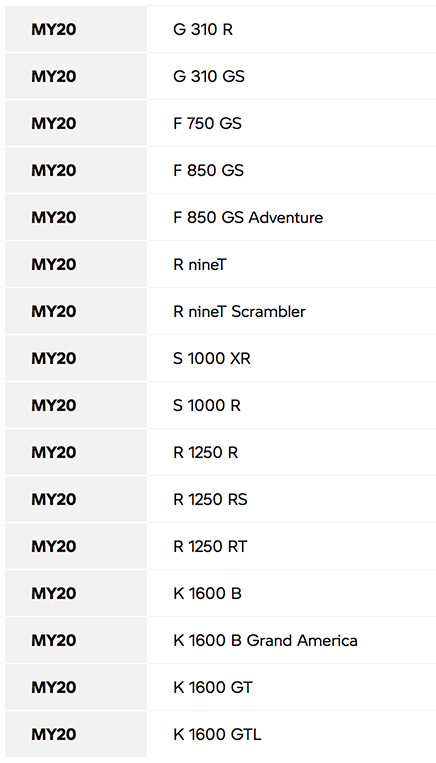Viewport: 436px width, 763px height.
Task: Click MY20 cell beside R nineT Scrambler
Action: 75,311
